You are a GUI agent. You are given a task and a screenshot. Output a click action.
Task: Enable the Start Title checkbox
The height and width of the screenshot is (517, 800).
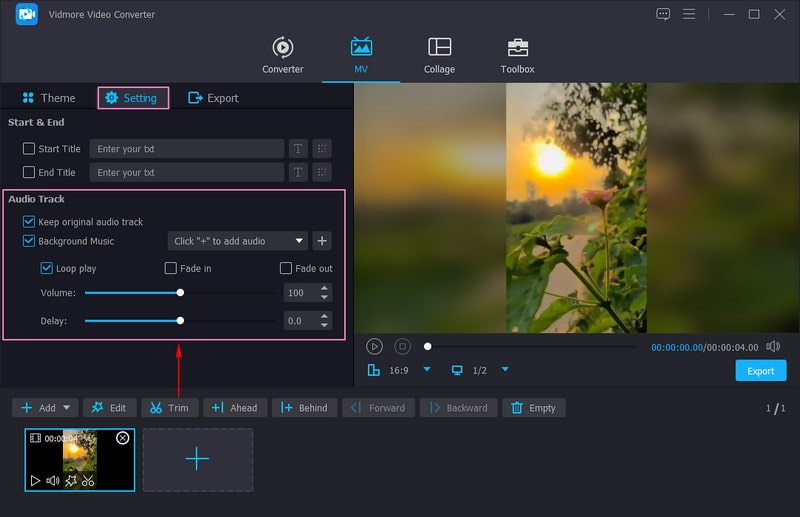[x=29, y=149]
